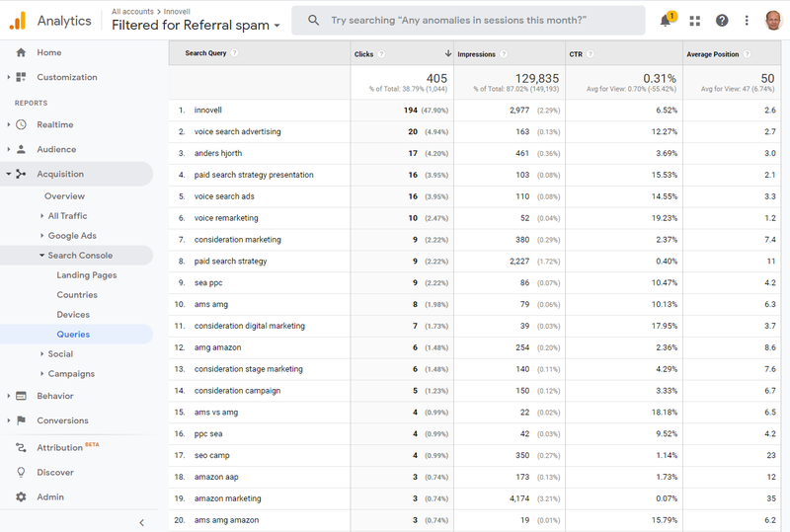Click the Admin gear icon
Viewport: 790px width, 532px height.
click(x=21, y=496)
